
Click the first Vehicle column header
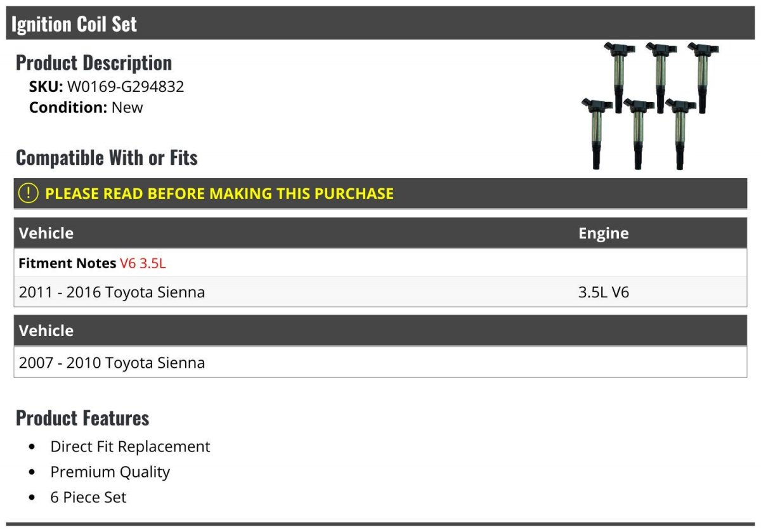click(x=46, y=233)
